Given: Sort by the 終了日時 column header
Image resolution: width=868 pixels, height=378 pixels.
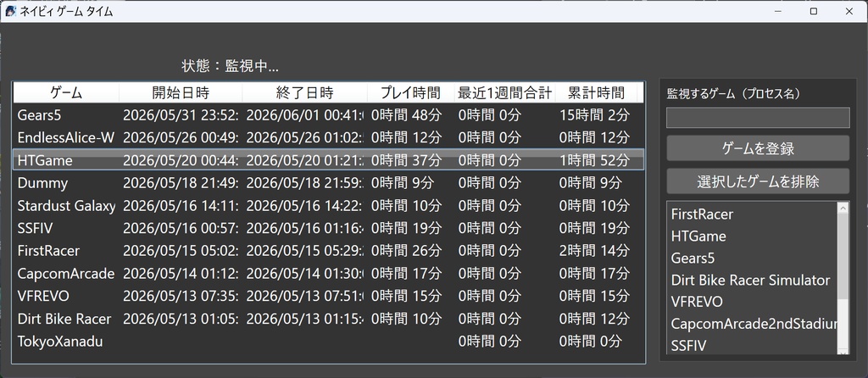Looking at the screenshot, I should coord(304,92).
